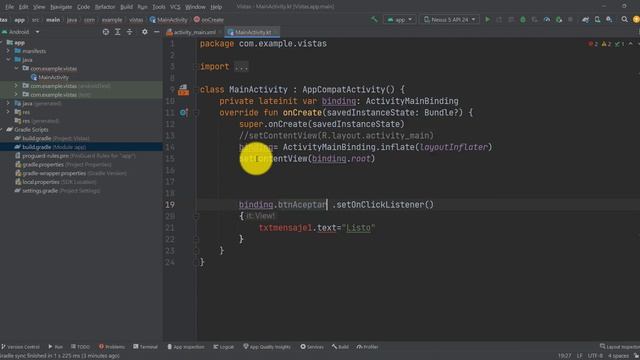Click the green Run app play button
Image resolution: width=640 pixels, height=360 pixels.
click(487, 20)
